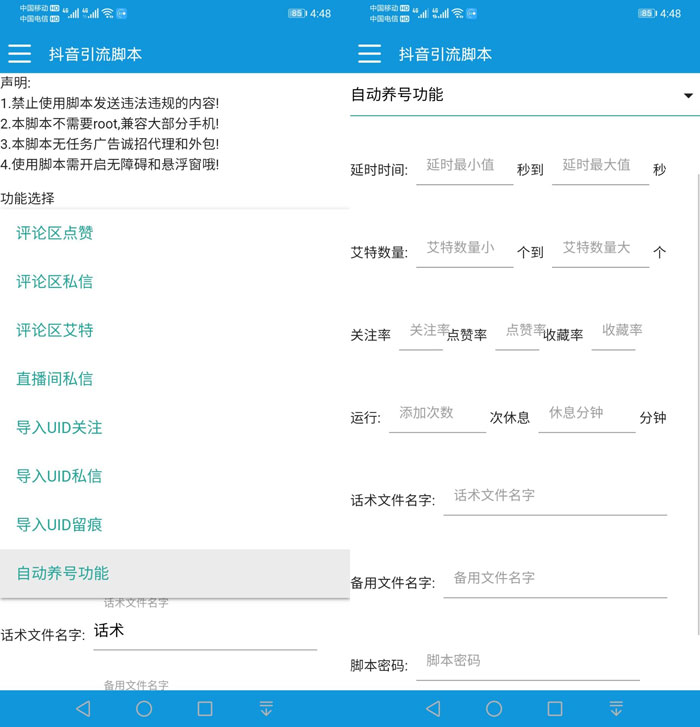Click left screen field containing 话术
This screenshot has height=727, width=700.
click(205, 632)
